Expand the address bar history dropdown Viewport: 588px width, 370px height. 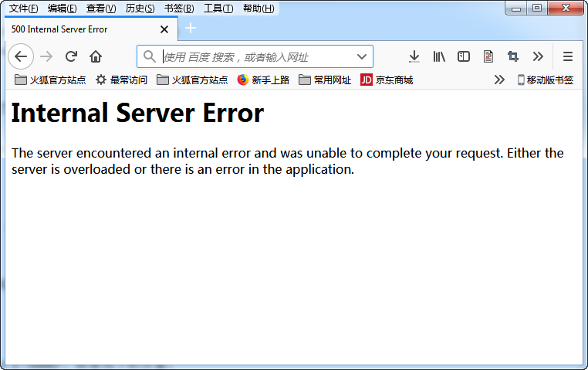pos(361,56)
